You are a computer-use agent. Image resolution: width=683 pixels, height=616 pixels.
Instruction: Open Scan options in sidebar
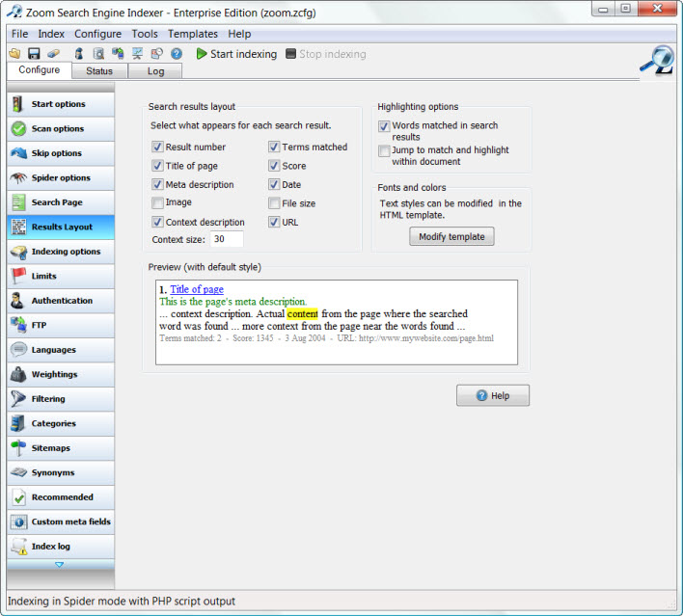[61, 129]
